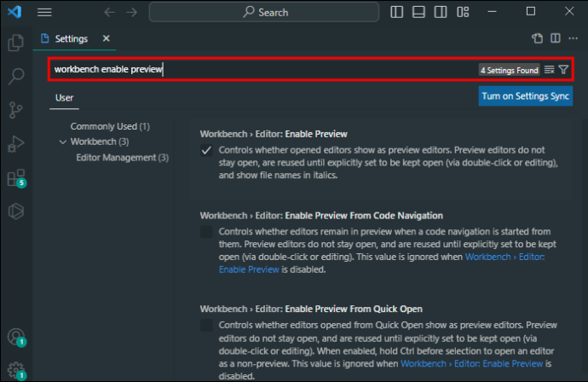The width and height of the screenshot is (588, 382).
Task: Select the User settings tab
Action: tap(65, 97)
